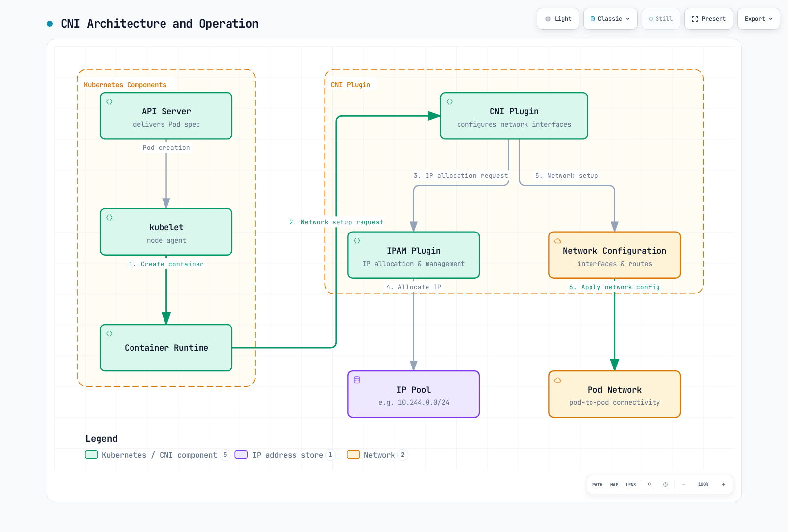Click the IP address store legend label

[288, 455]
